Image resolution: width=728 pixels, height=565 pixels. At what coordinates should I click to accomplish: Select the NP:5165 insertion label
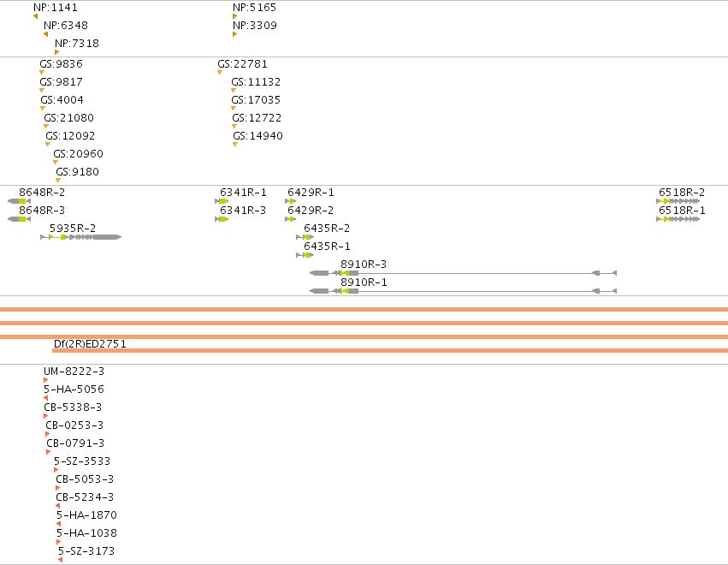254,8
